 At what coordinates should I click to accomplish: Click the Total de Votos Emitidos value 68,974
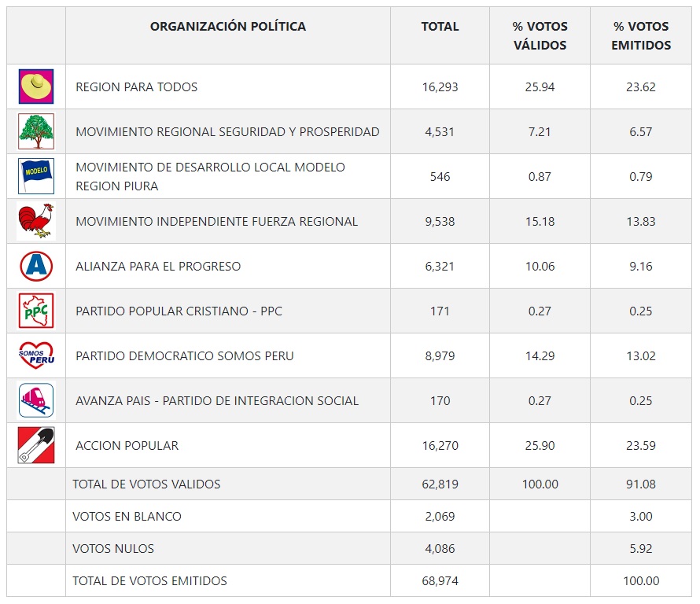pos(440,581)
